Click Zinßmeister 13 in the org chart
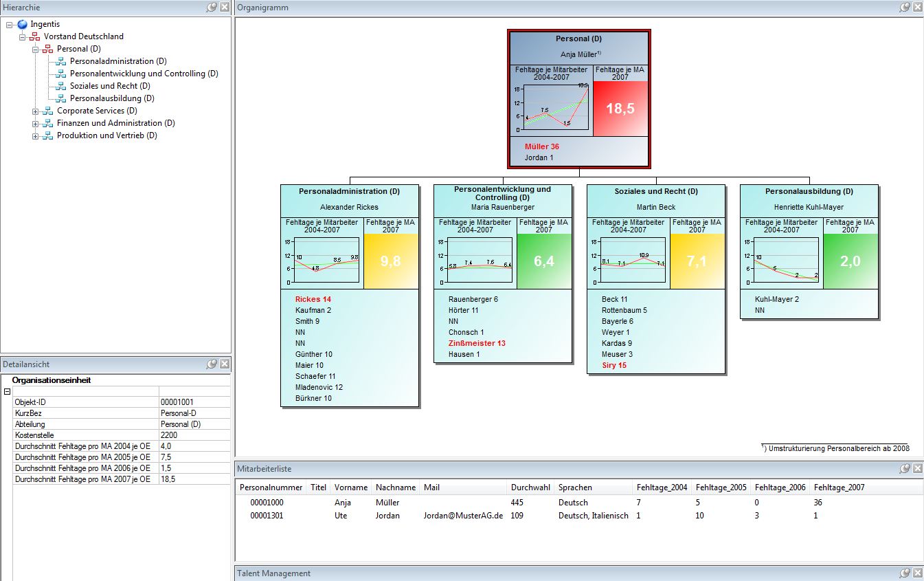Image resolution: width=924 pixels, height=581 pixels. [477, 343]
